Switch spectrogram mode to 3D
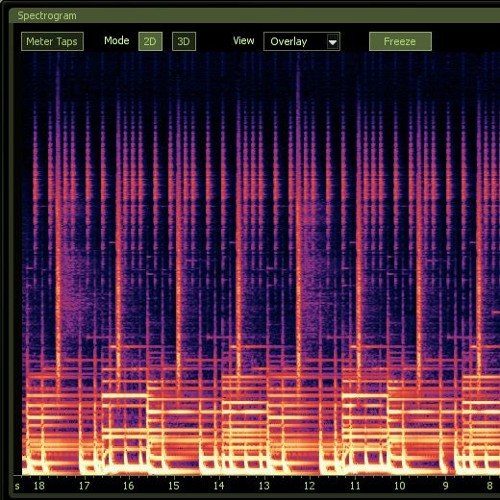The height and width of the screenshot is (500, 500). (x=184, y=41)
